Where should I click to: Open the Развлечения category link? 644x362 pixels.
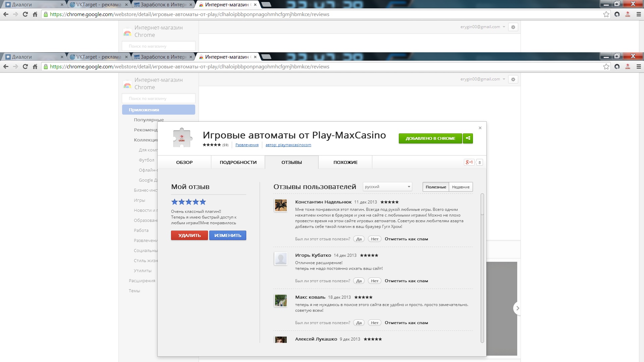coord(247,145)
